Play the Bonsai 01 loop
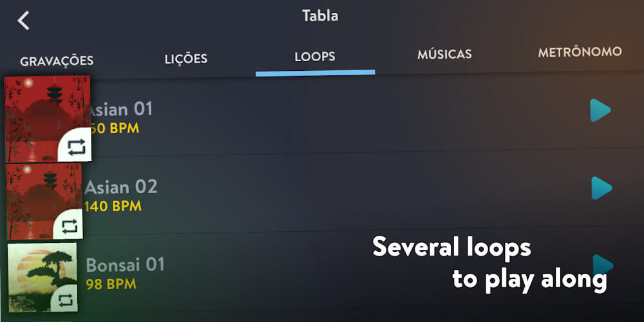The height and width of the screenshot is (322, 644). [x=603, y=265]
